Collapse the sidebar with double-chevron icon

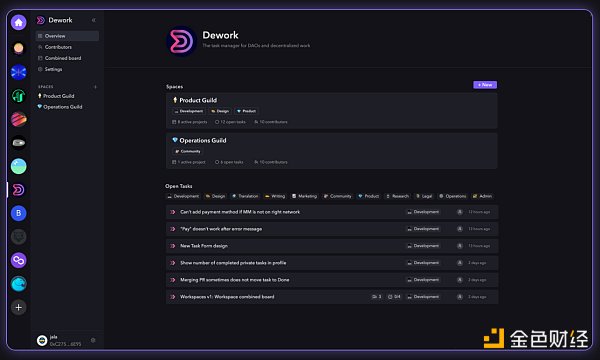pos(94,20)
